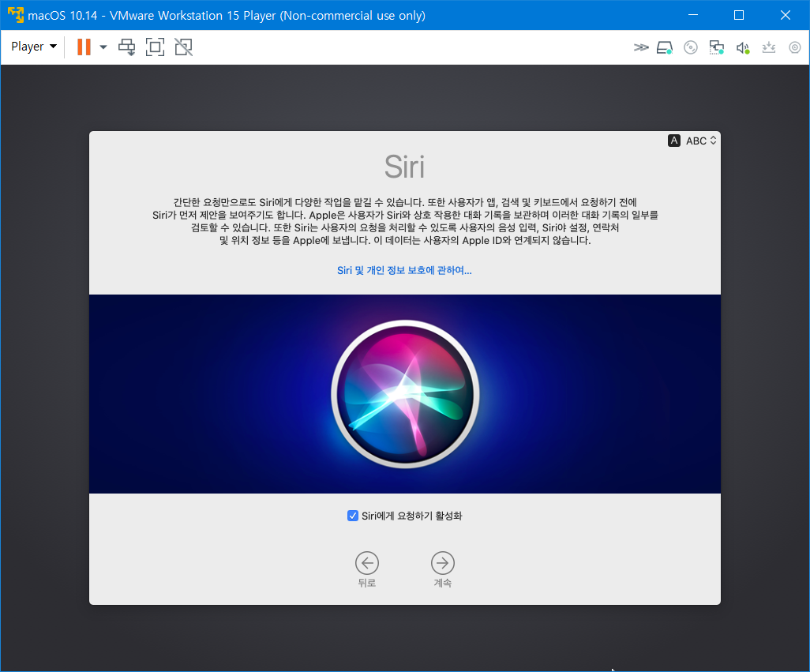Screen dimensions: 810x672
Task: Uncheck the Siri에게 요청하기 활성화 checkbox
Action: 353,516
